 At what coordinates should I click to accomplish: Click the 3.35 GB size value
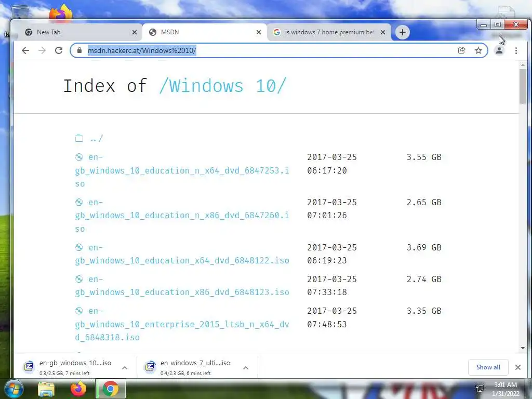point(424,311)
